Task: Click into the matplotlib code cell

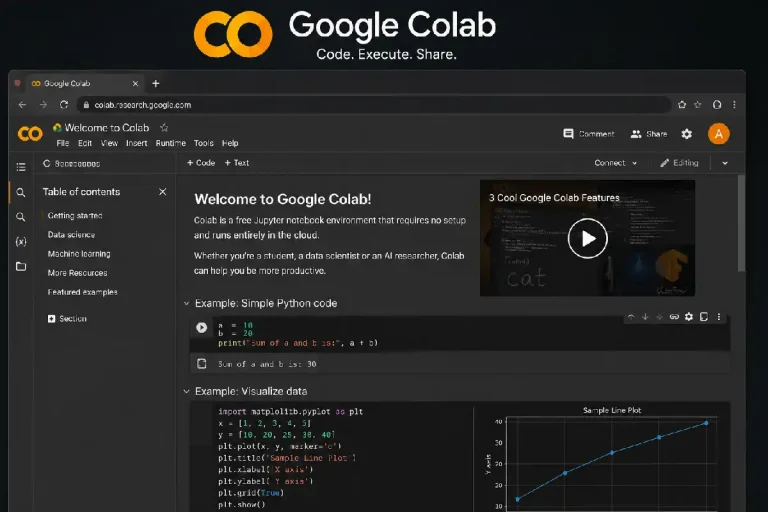Action: point(332,458)
